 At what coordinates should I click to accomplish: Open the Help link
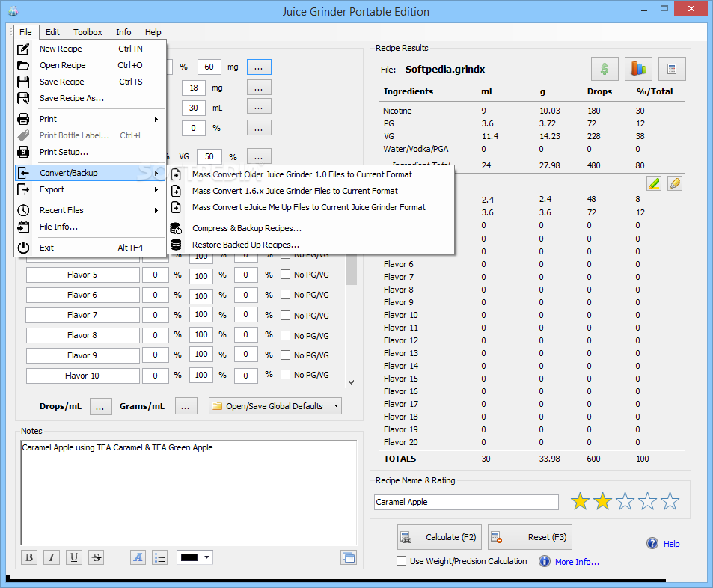pos(672,544)
